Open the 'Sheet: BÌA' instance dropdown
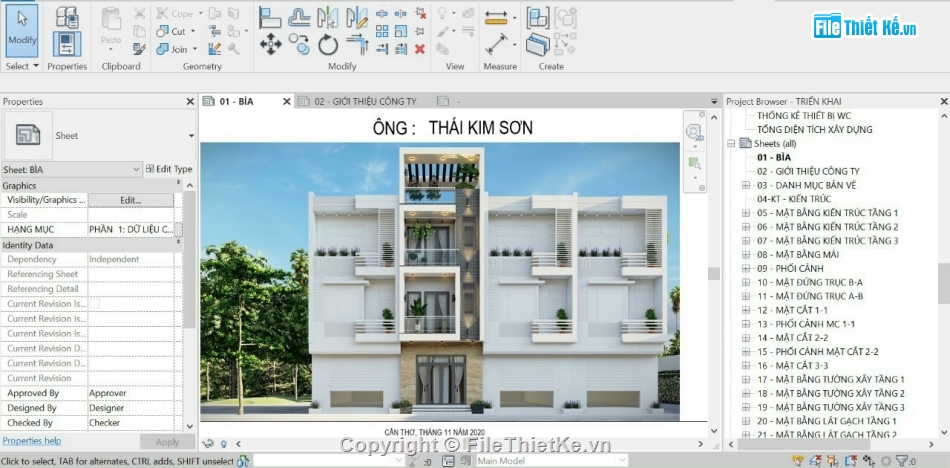 (136, 170)
